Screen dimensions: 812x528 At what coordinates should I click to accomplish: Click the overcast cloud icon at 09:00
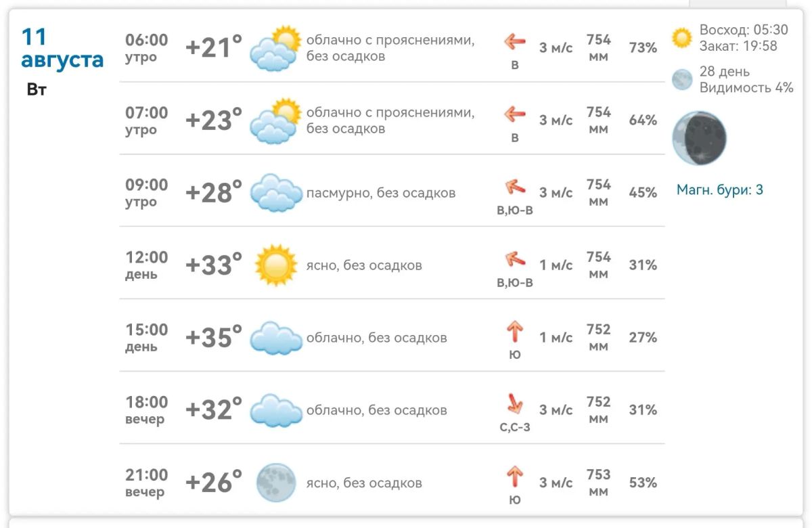point(276,193)
